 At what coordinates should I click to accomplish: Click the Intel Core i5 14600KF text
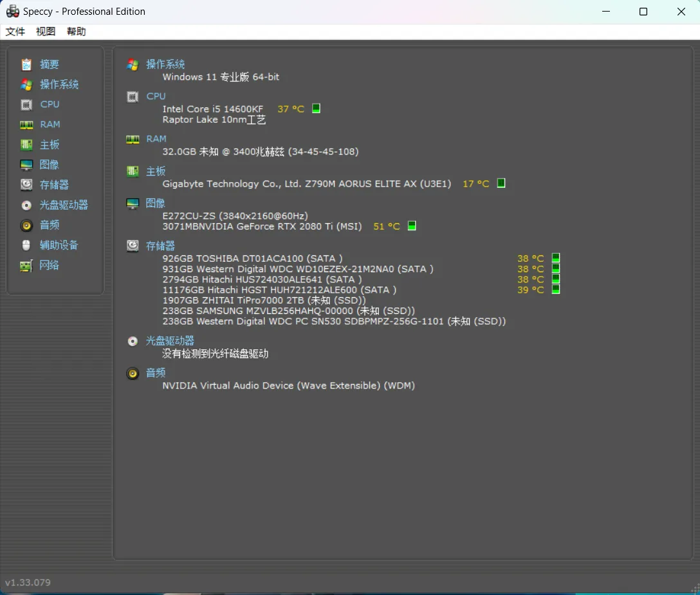[x=213, y=109]
